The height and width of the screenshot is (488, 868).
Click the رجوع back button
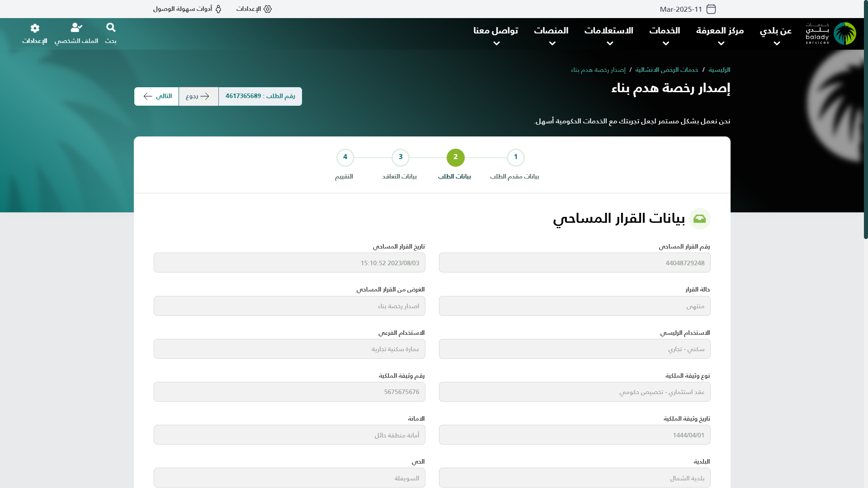198,96
